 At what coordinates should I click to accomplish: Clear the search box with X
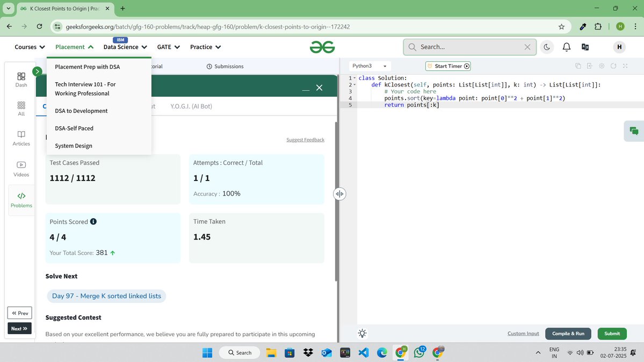[x=527, y=47]
